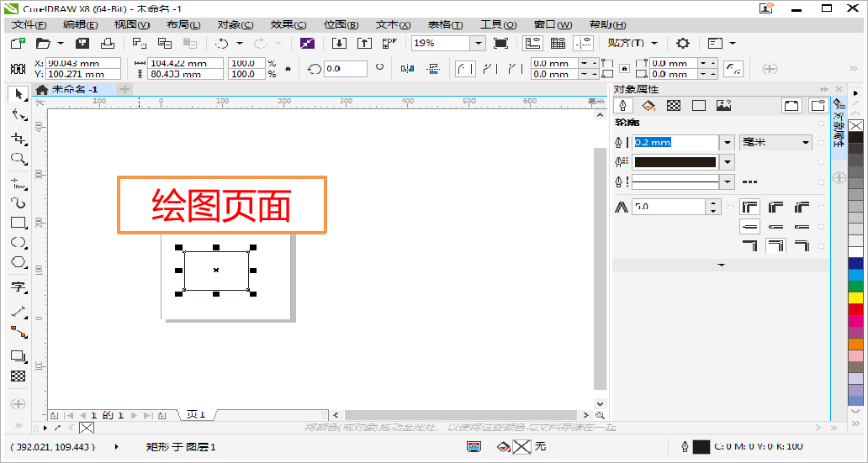Image resolution: width=868 pixels, height=463 pixels.
Task: Click the Import icon in toolbar
Action: coord(339,43)
